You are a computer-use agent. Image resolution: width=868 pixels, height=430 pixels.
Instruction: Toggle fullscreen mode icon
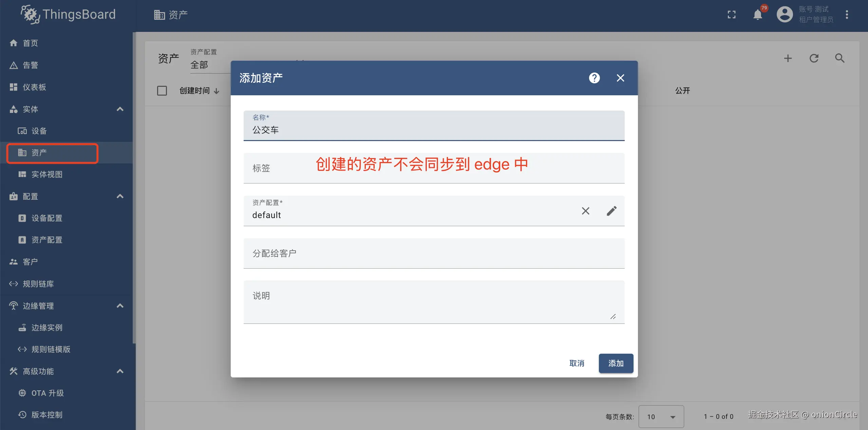coord(732,15)
